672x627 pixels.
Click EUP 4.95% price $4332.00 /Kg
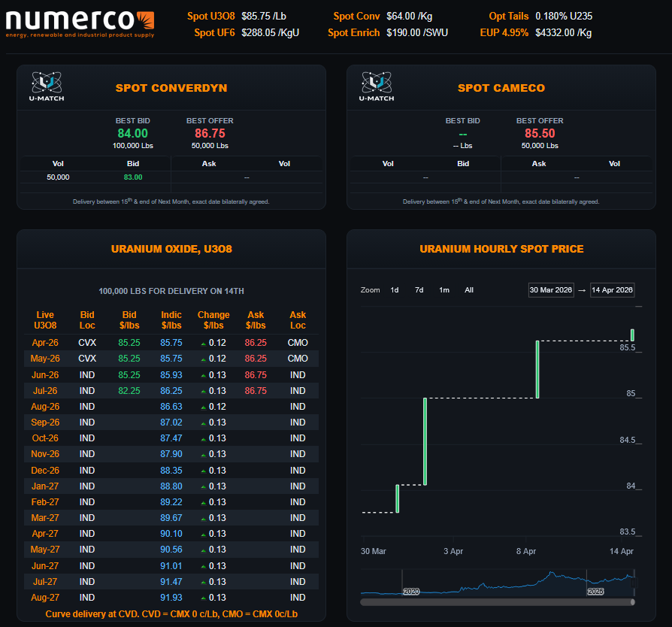coord(563,32)
